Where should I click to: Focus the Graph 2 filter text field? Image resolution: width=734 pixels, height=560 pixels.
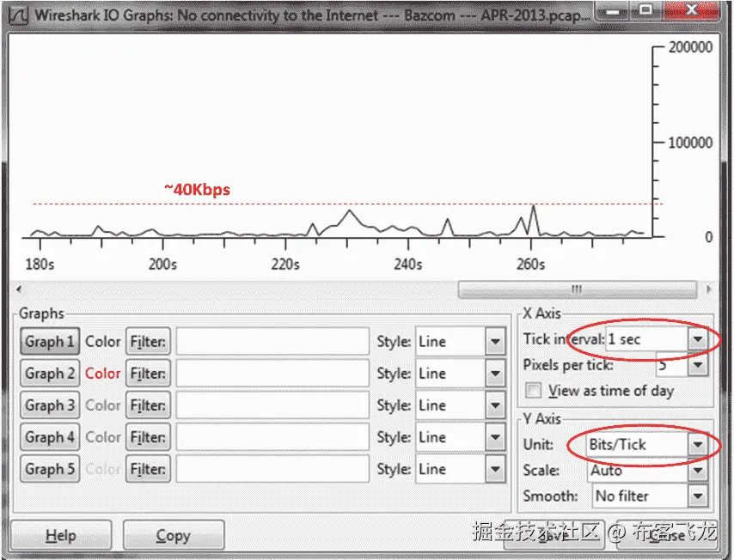coord(272,374)
